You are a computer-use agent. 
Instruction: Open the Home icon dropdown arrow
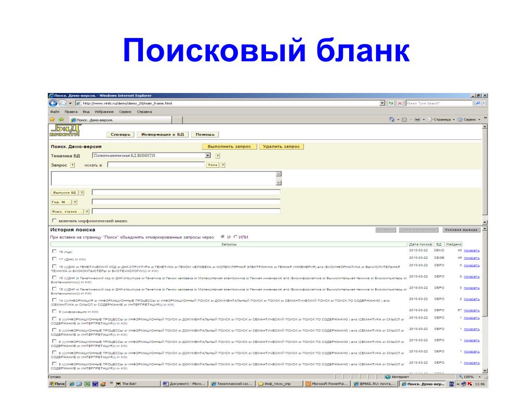coord(398,119)
